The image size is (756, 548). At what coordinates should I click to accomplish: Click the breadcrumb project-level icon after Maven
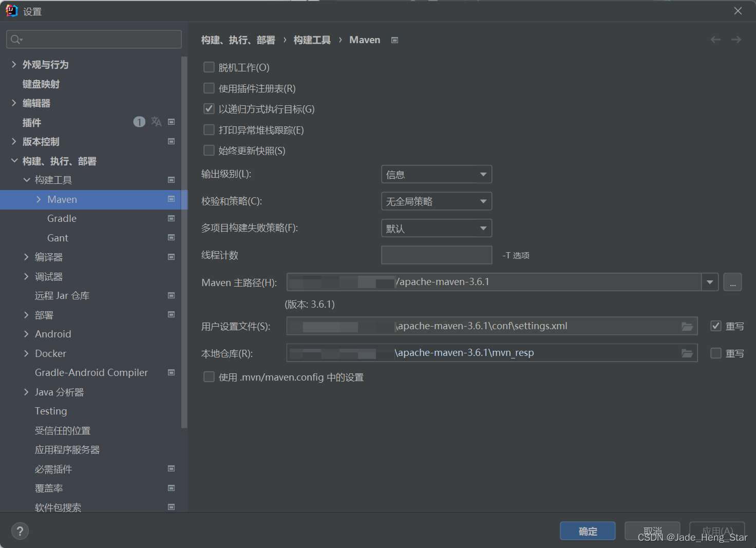pyautogui.click(x=394, y=40)
